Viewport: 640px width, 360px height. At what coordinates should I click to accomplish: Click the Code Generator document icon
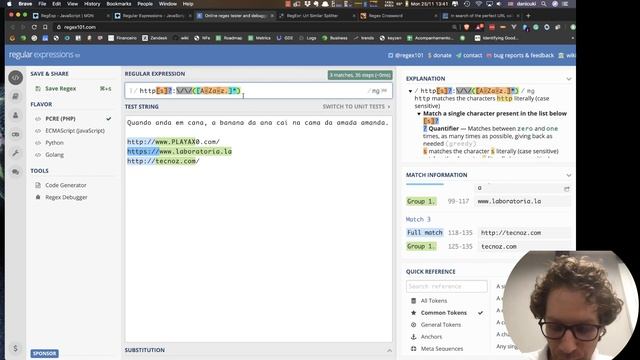point(38,185)
